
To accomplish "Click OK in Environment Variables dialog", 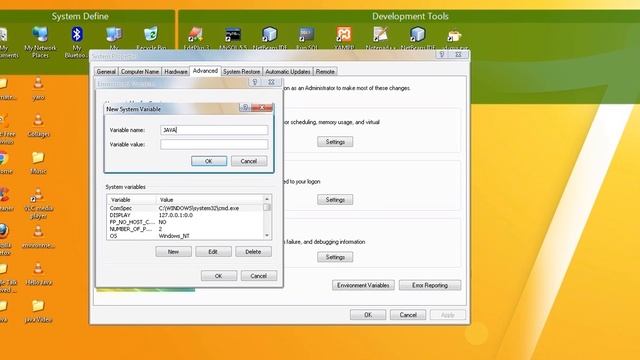I will [219, 276].
